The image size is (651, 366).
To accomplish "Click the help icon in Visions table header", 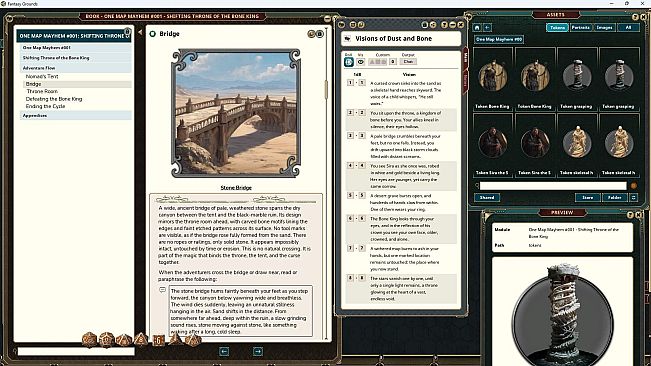I will [x=444, y=25].
